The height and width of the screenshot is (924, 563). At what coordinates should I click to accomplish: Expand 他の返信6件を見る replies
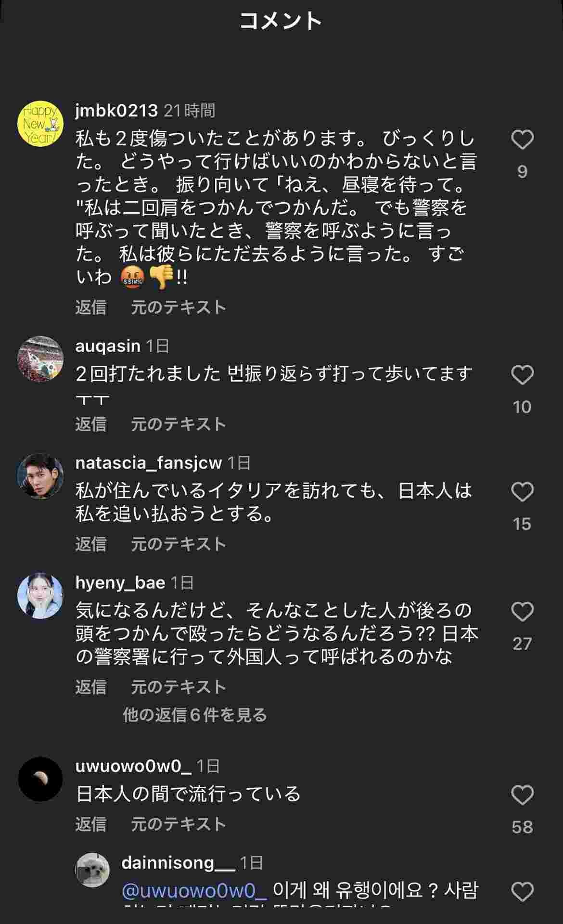[194, 715]
